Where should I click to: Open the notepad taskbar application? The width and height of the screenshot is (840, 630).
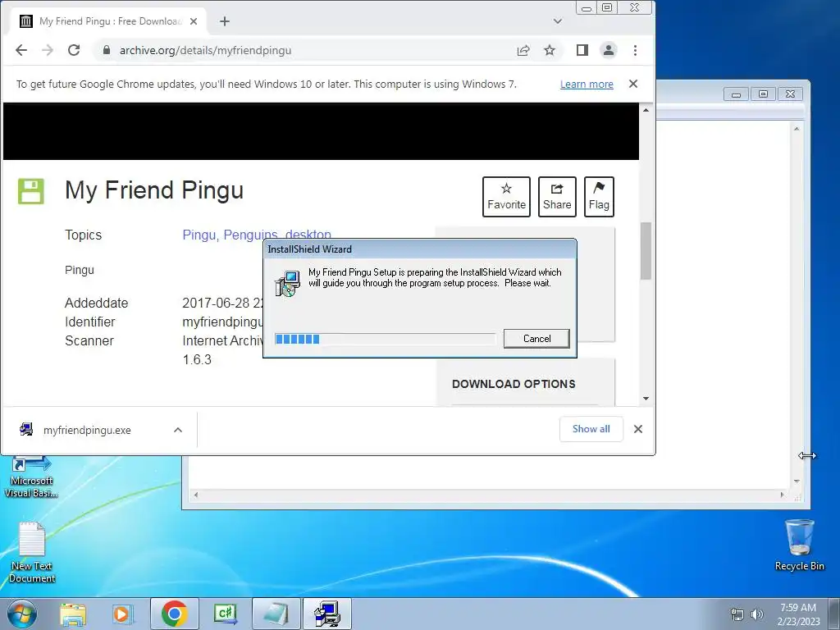pos(276,614)
